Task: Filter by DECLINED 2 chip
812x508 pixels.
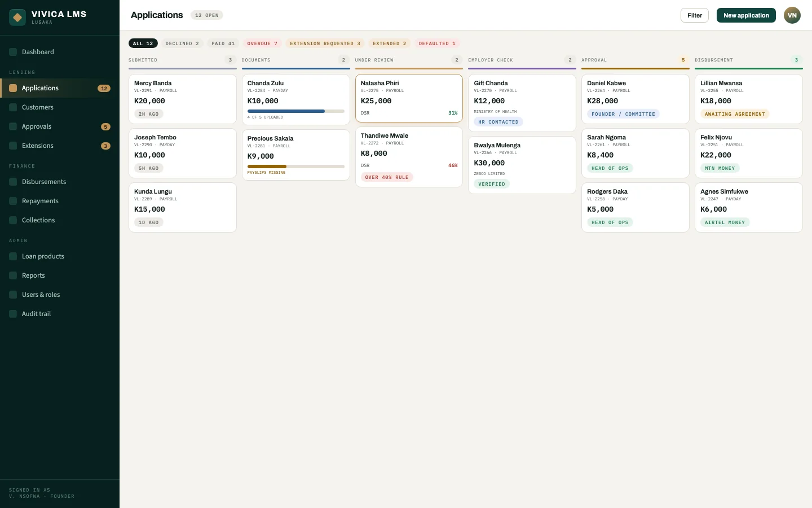Action: tap(182, 43)
